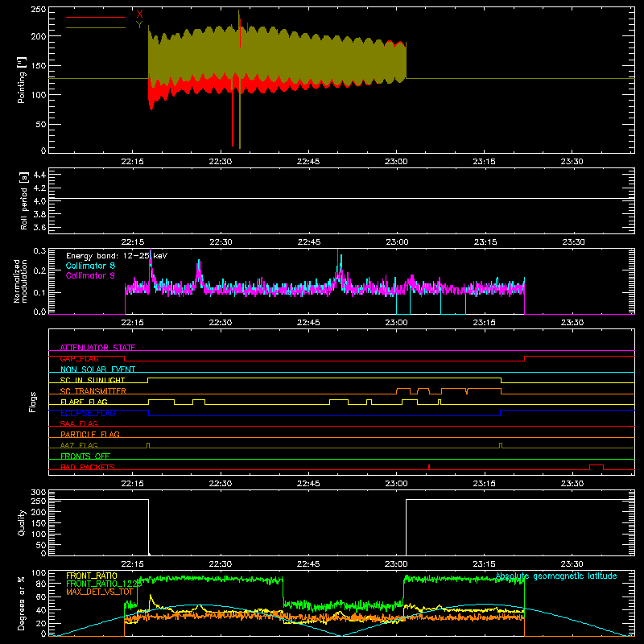Select the olive "Y" legend label
Image resolution: width=644 pixels, height=644 pixels.
[139, 25]
